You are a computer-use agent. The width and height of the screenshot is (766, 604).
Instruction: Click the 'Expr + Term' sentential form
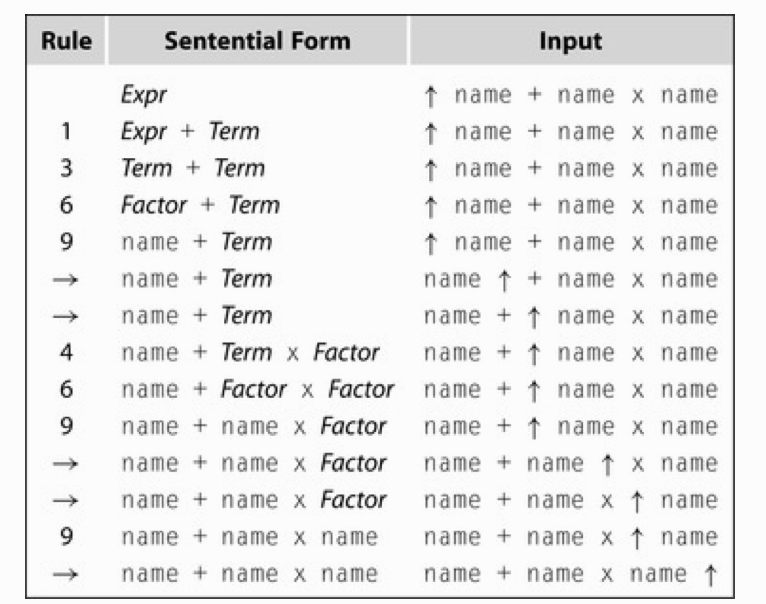tap(190, 131)
